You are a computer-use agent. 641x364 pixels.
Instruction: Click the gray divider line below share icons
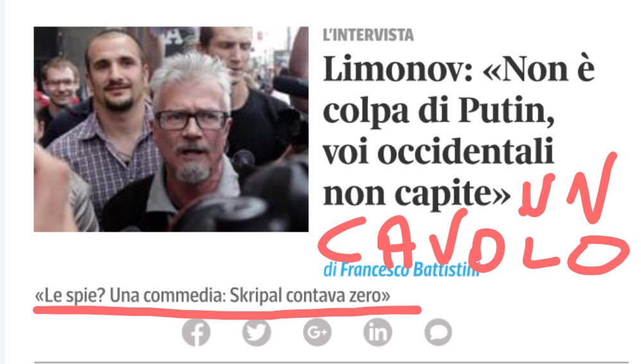point(331,362)
